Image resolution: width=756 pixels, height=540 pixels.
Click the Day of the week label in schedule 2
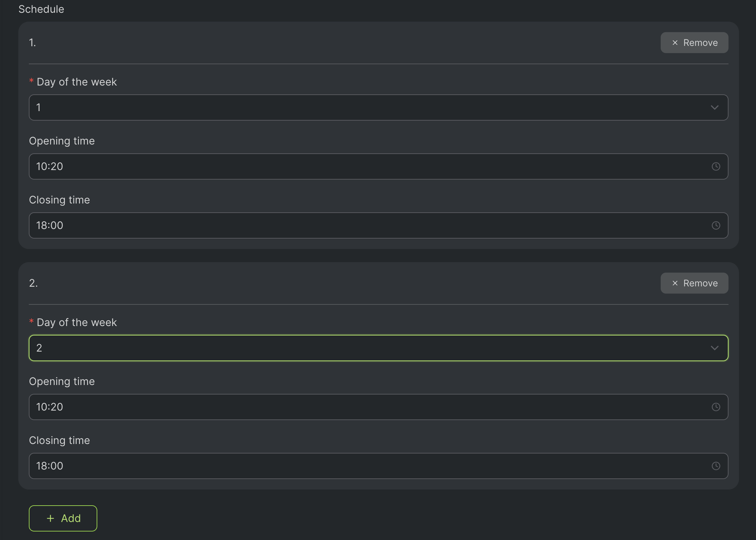(76, 322)
